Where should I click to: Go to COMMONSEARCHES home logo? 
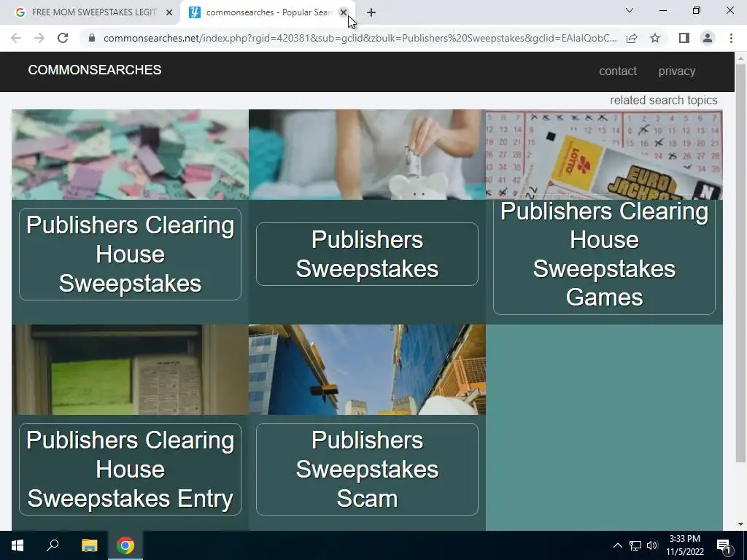click(x=95, y=70)
